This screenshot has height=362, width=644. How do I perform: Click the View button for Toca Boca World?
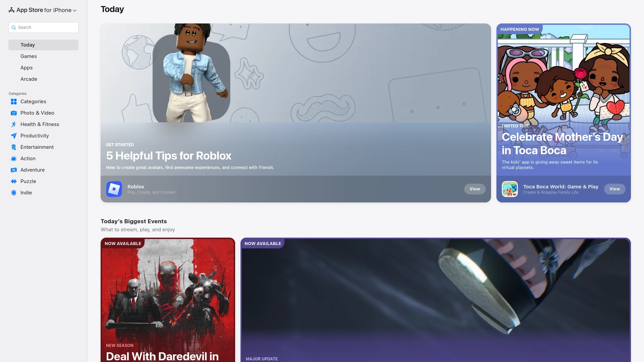tap(614, 189)
